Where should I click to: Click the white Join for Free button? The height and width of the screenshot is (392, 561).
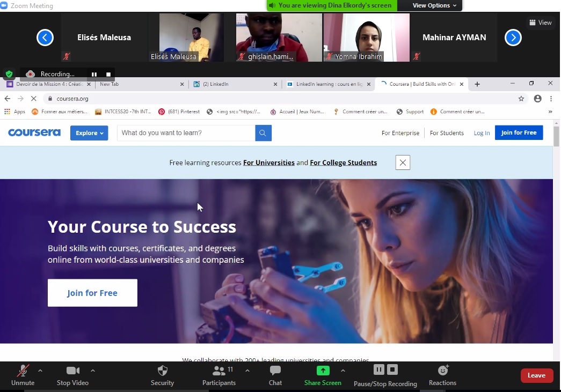92,293
